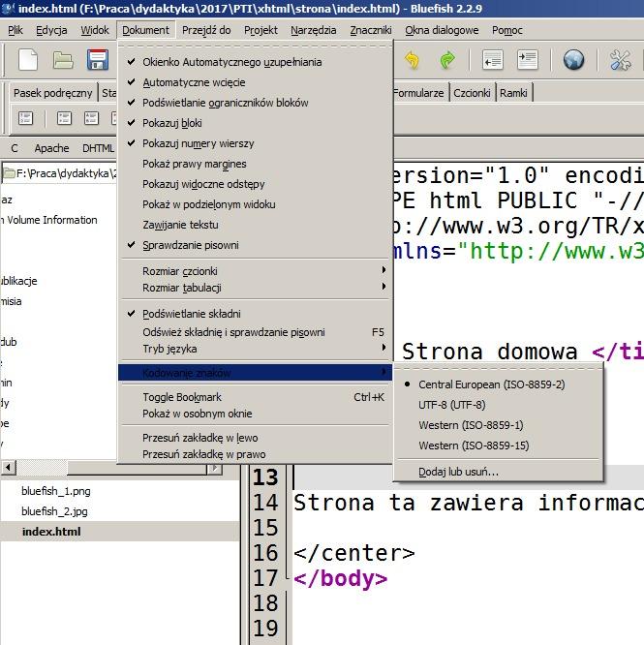This screenshot has width=644, height=645.
Task: Switch to DHTML snippet tab
Action: pos(98,148)
